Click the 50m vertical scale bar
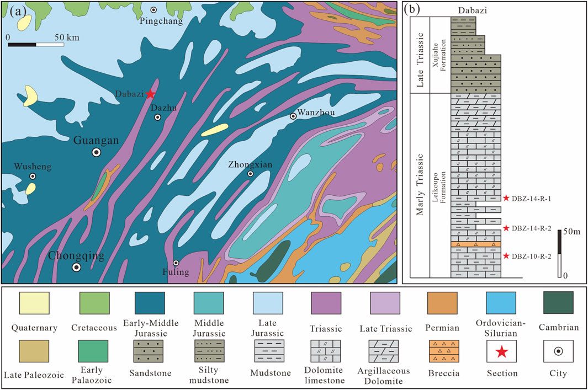Screen dimensions: 588x390 point(559,252)
